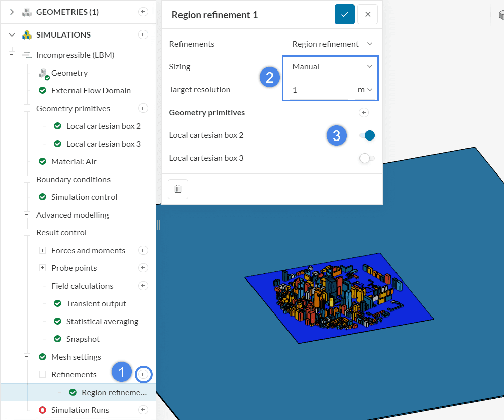Open the Sizing dropdown showing Manual
The height and width of the screenshot is (420, 504).
(x=330, y=66)
